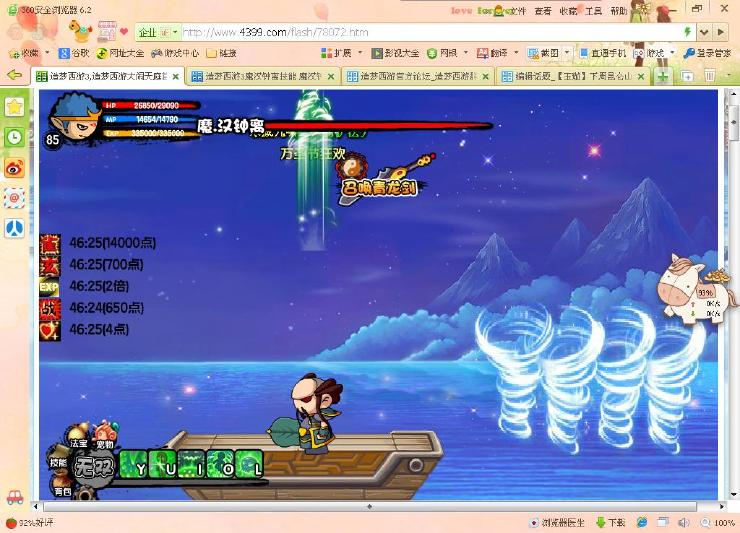Image resolution: width=740 pixels, height=533 pixels.
Task: Open the 技能 skills menu icon
Action: coord(59,458)
